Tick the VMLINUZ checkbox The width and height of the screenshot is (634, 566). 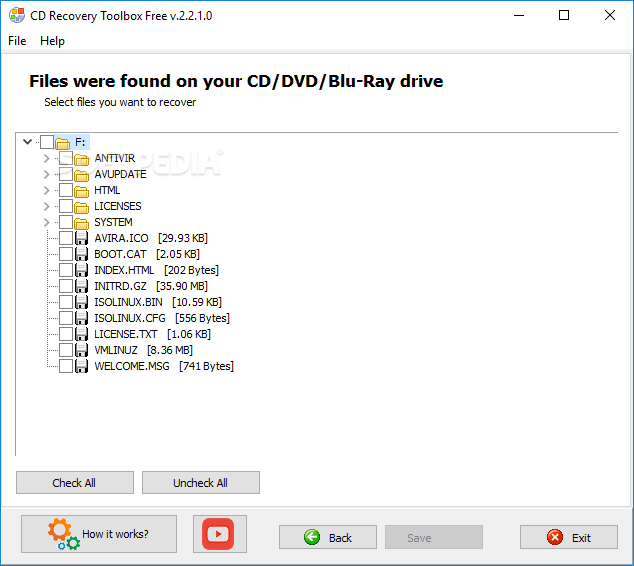(66, 350)
